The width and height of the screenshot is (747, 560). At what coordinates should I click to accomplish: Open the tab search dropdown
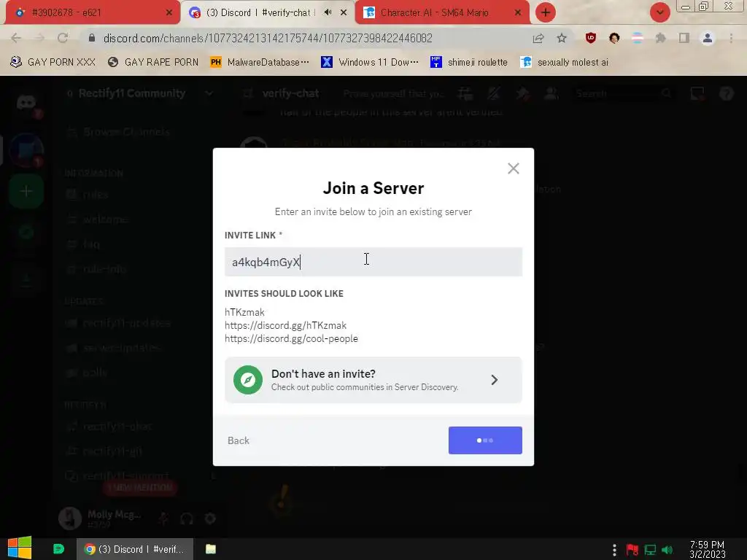[659, 12]
